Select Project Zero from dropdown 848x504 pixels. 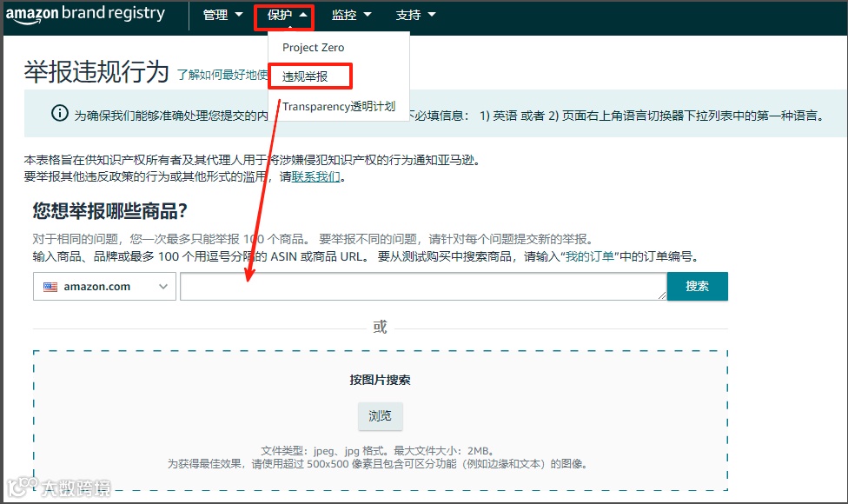313,48
